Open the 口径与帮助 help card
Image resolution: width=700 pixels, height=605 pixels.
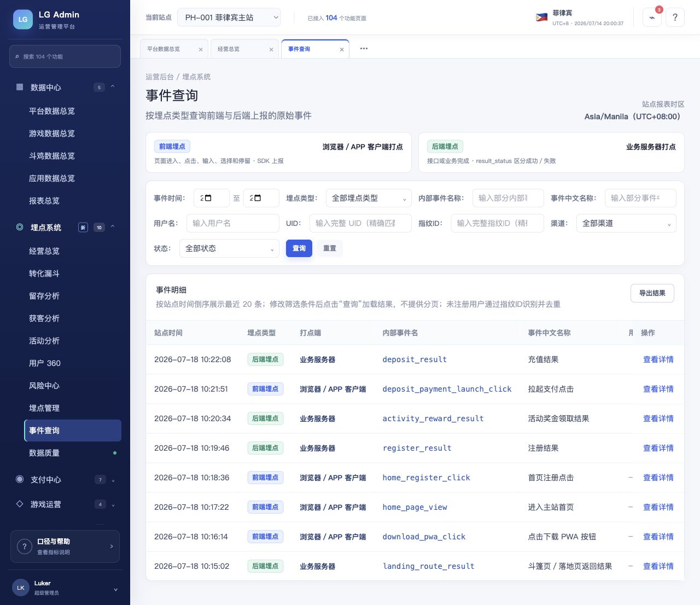tap(65, 546)
